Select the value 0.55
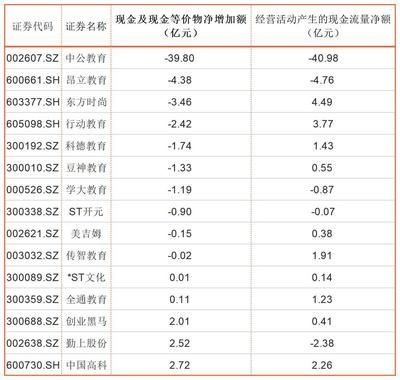Image resolution: width=400 pixels, height=380 pixels. 322,168
